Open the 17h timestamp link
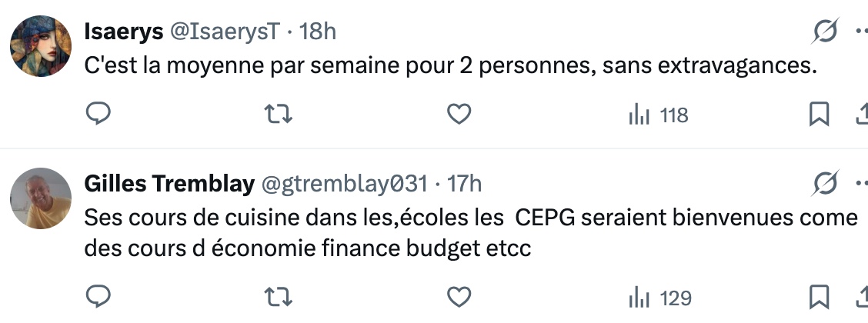The image size is (868, 323). click(x=465, y=184)
